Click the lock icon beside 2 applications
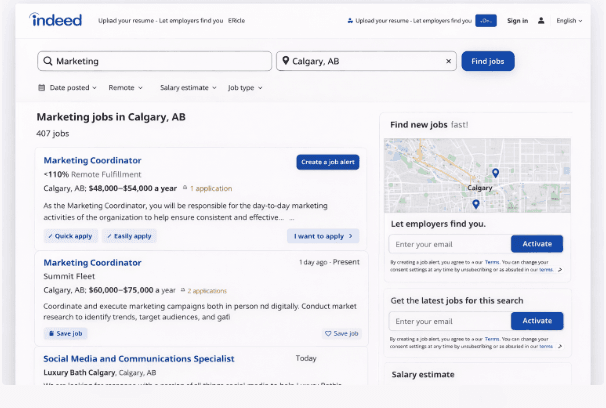606x408 pixels. [x=183, y=290]
